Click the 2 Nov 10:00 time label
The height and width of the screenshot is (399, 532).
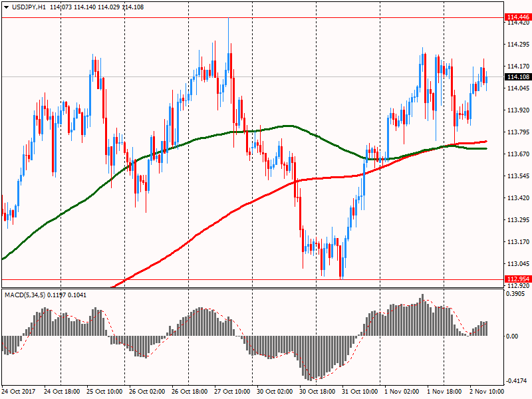(x=487, y=392)
